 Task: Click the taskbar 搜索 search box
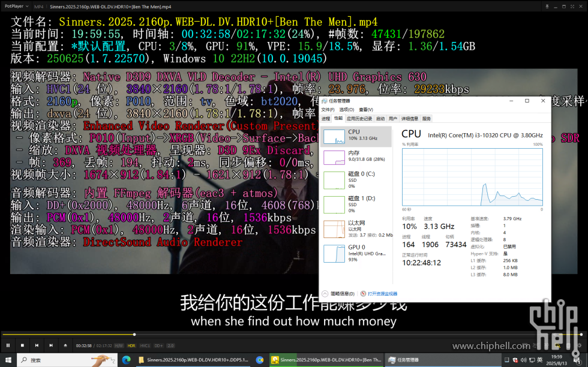click(67, 360)
